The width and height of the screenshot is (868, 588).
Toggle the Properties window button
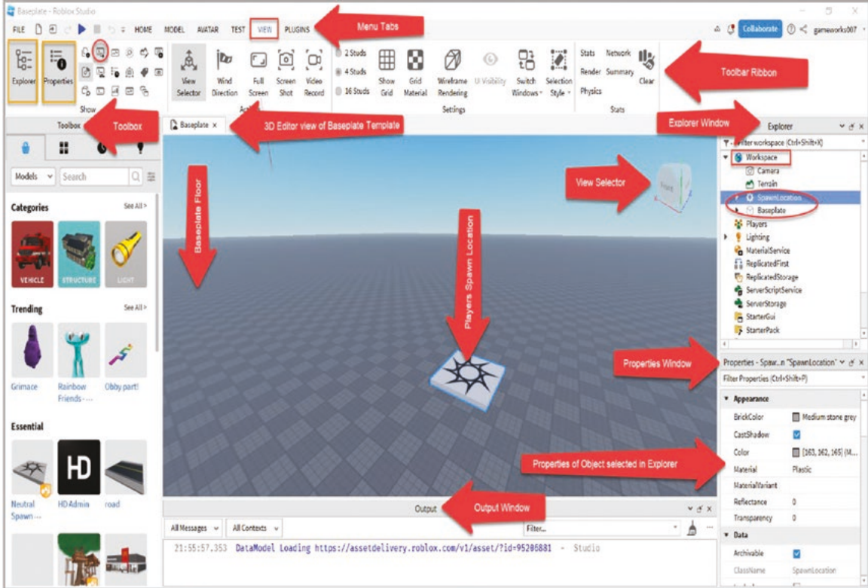59,71
